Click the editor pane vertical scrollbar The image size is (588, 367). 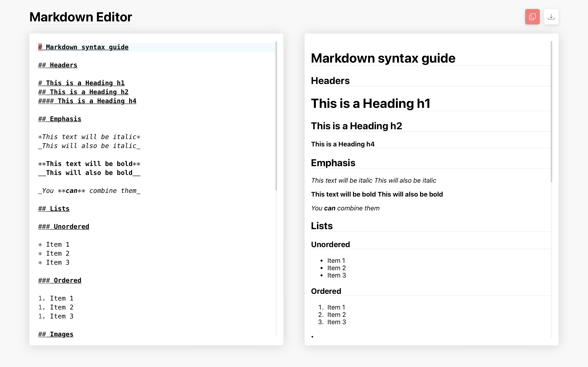point(276,116)
